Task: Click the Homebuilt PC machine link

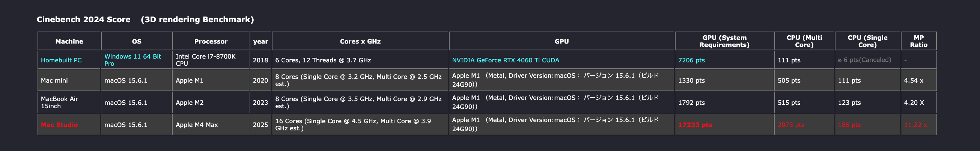Action: (x=61, y=60)
